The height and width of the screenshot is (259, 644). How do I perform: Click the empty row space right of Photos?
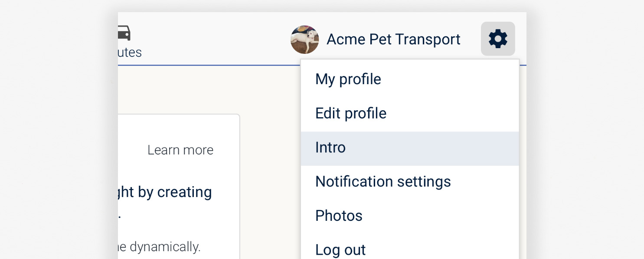coord(440,216)
